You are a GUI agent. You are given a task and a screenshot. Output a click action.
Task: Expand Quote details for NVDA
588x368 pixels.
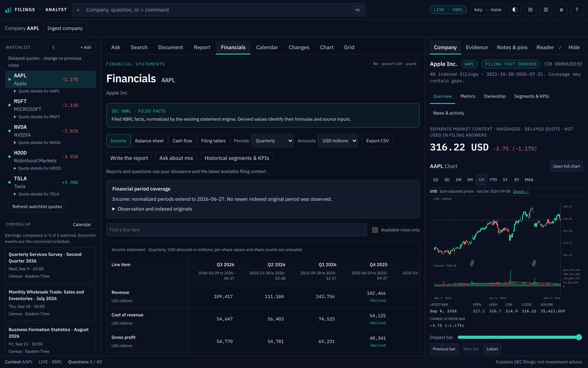pyautogui.click(x=37, y=143)
